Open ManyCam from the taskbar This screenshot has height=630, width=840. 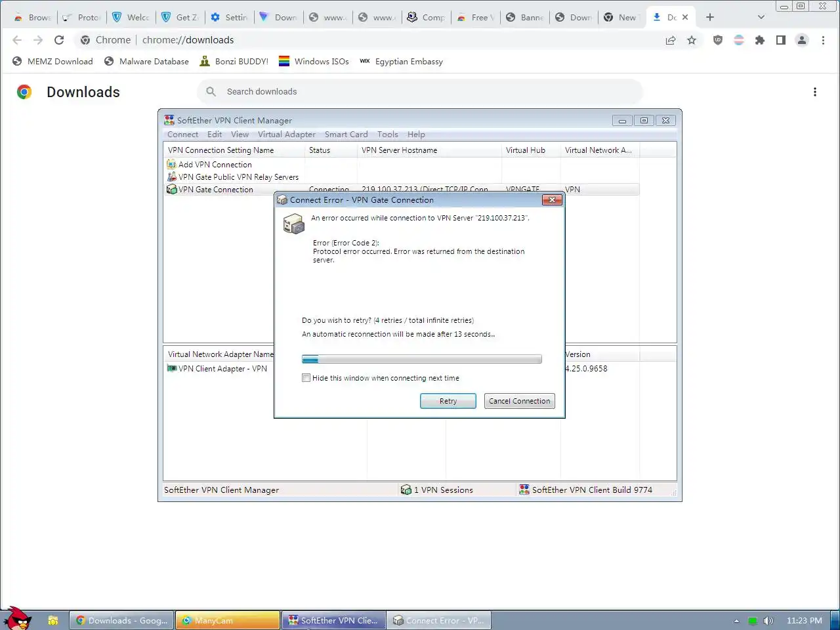click(228, 620)
